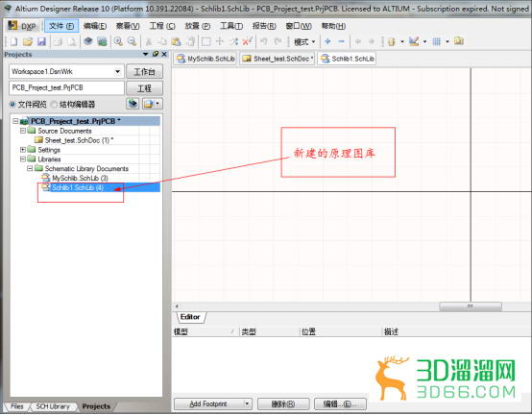Click the move selection cross icon

tap(220, 41)
